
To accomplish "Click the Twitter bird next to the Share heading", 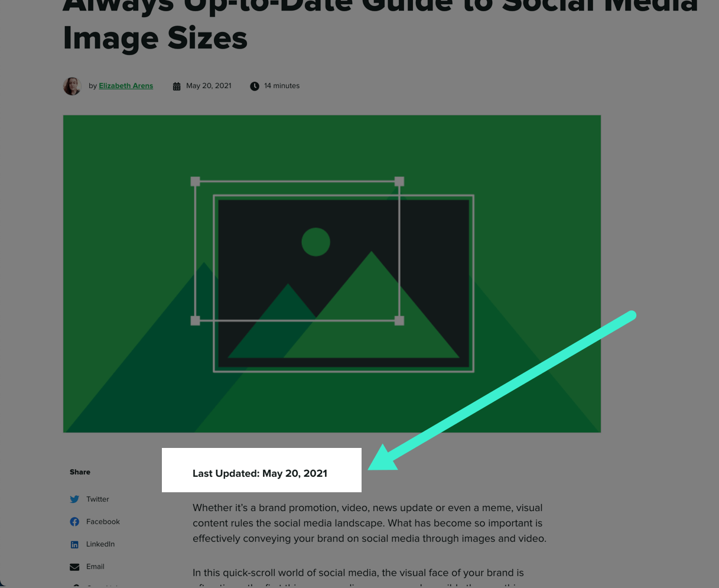I will [74, 499].
